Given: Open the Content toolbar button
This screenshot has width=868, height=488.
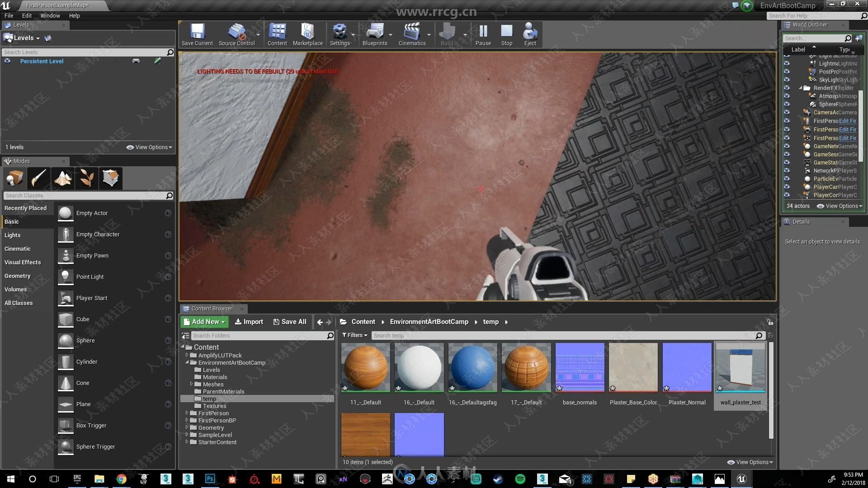Looking at the screenshot, I should click(x=277, y=34).
